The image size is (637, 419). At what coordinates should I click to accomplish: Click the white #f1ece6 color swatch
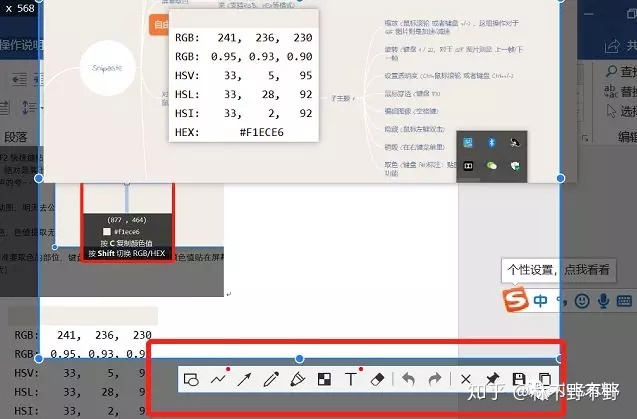point(106,232)
